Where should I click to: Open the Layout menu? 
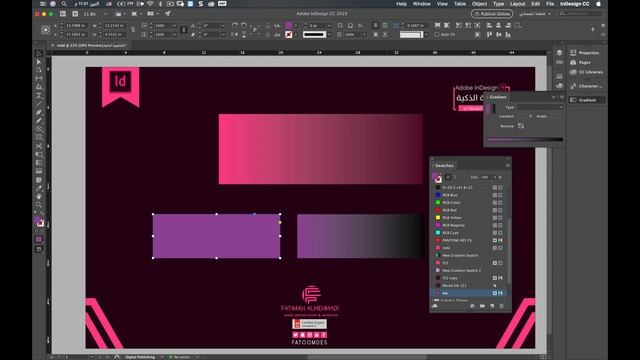click(x=518, y=4)
